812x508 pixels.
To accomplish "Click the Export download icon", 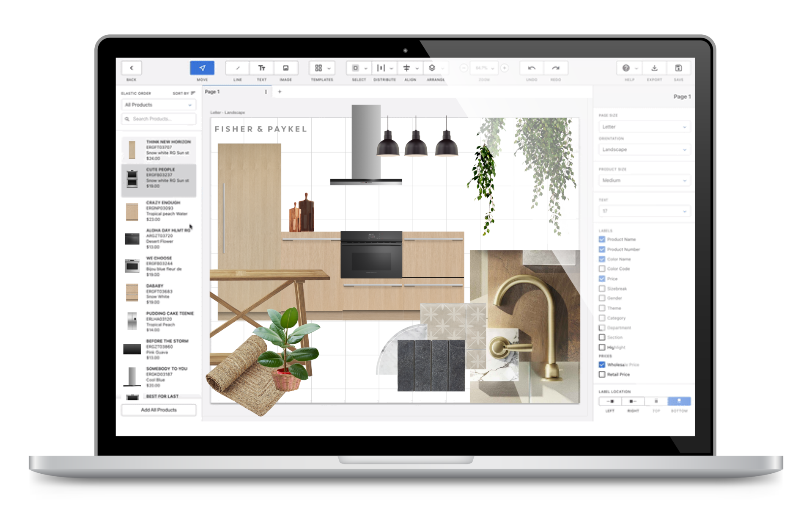I will (654, 68).
